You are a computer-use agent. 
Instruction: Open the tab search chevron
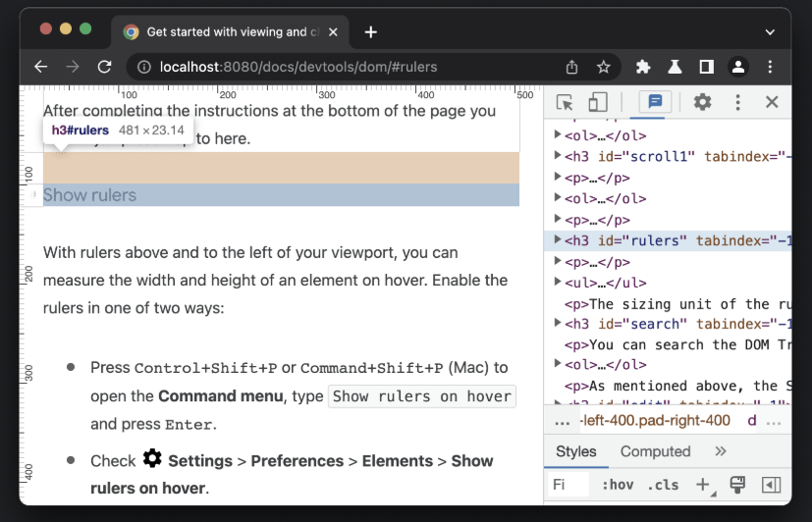point(770,32)
